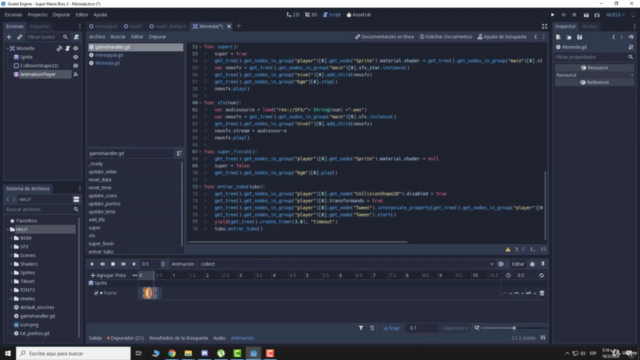Viewport: 640px width, 360px height.
Task: Expand the Tileset folder
Action: 11,281
